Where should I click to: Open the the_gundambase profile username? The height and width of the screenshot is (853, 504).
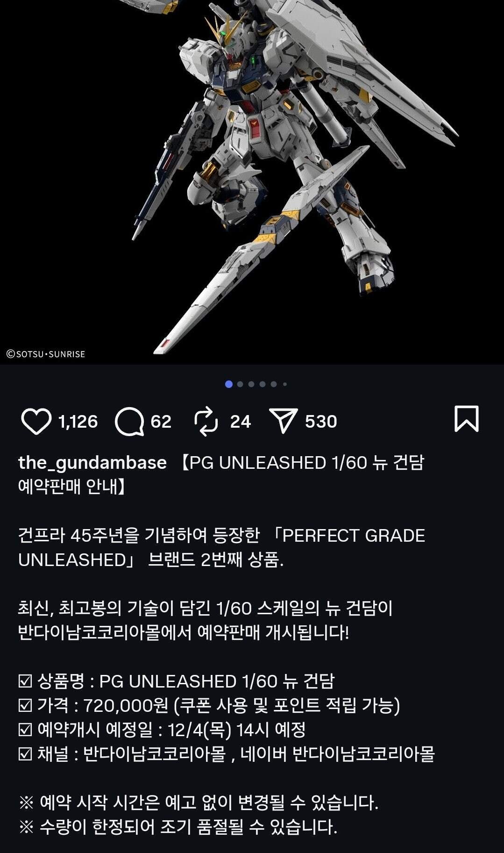(92, 463)
